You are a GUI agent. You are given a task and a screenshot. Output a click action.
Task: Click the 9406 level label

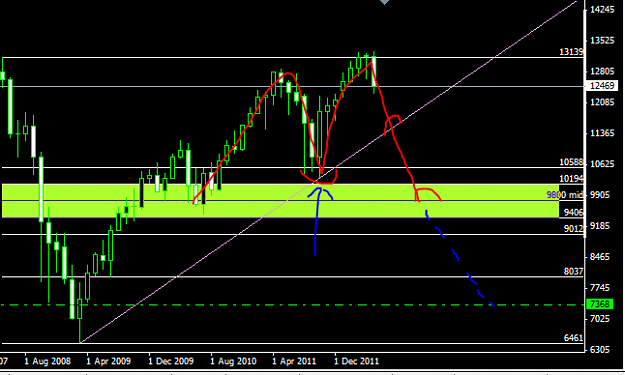[x=573, y=212]
